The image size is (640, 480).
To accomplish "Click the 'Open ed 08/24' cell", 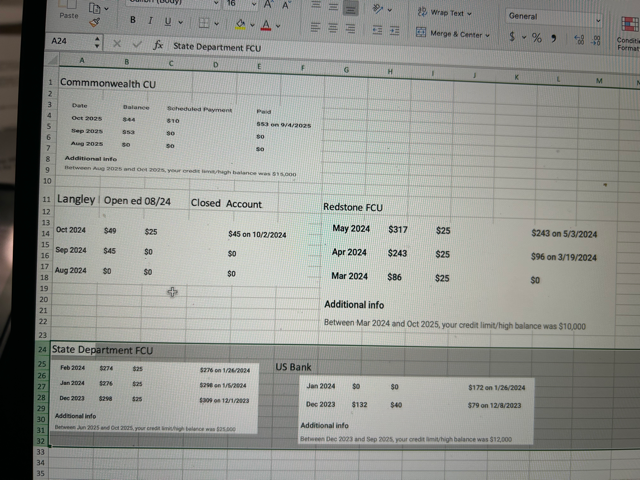I will pyautogui.click(x=137, y=201).
